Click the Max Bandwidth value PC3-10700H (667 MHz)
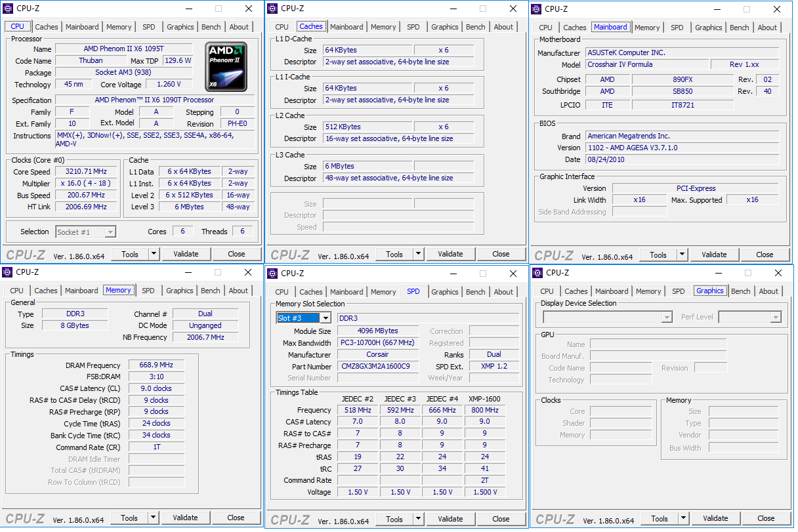The height and width of the screenshot is (532, 798). 378,343
